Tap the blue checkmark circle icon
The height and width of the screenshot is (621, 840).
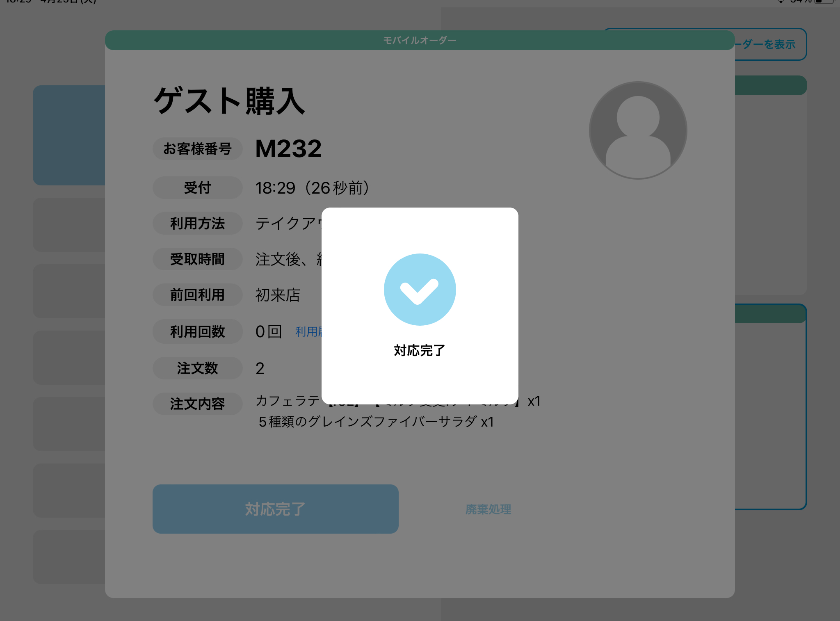420,290
